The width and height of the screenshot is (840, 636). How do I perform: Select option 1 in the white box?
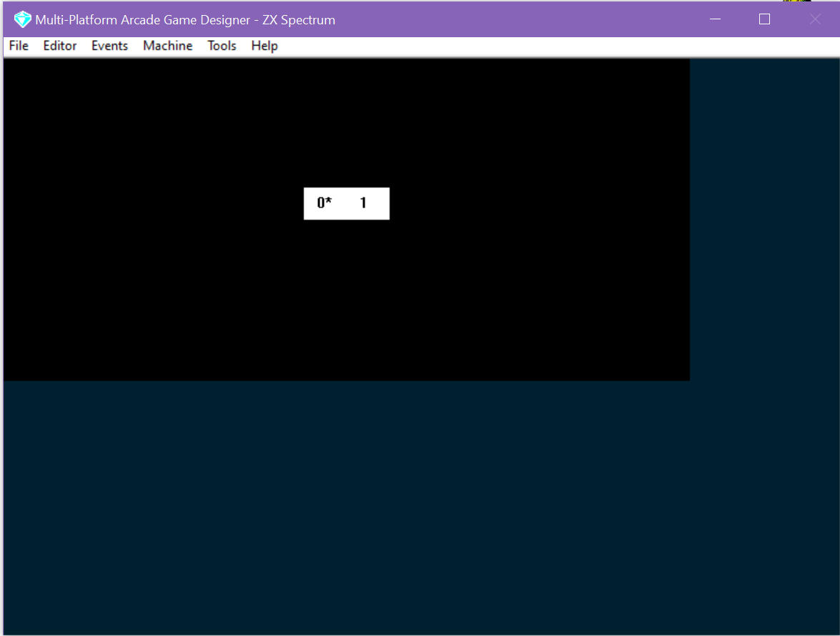[x=363, y=202]
